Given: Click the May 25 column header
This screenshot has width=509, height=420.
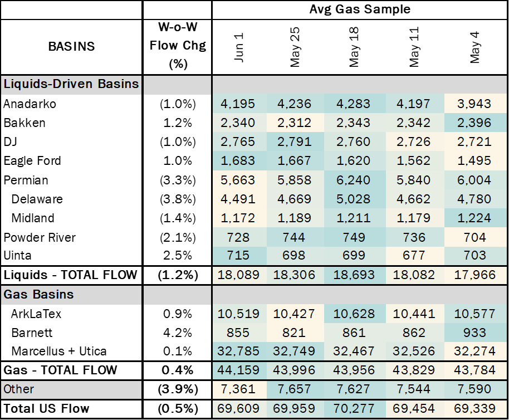Looking at the screenshot, I should 295,47.
